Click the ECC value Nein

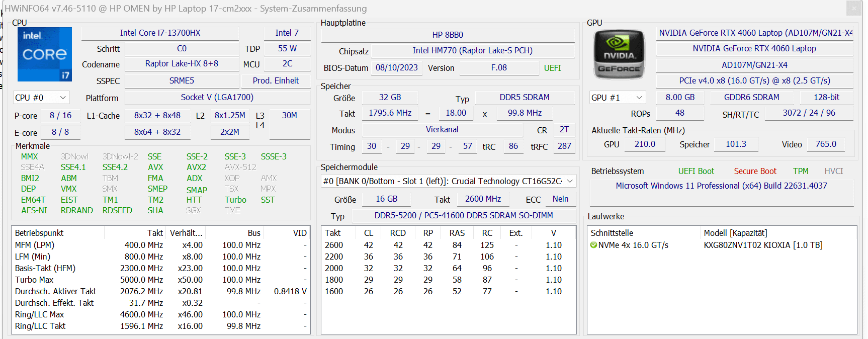click(560, 199)
